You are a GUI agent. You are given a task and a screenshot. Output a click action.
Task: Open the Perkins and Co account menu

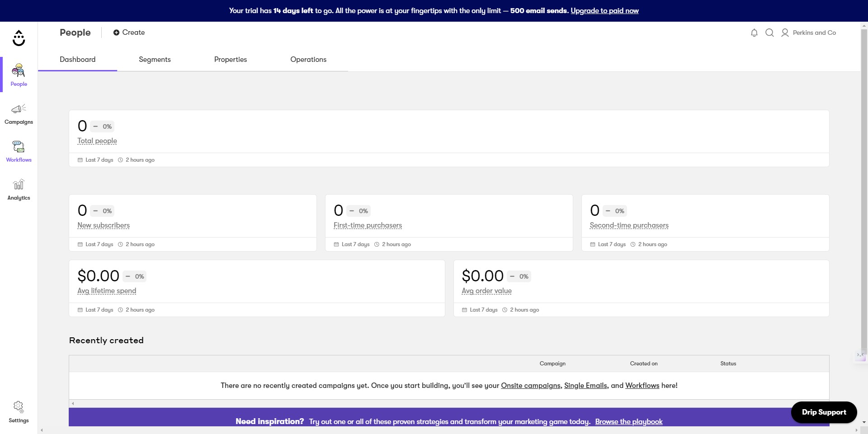(808, 33)
